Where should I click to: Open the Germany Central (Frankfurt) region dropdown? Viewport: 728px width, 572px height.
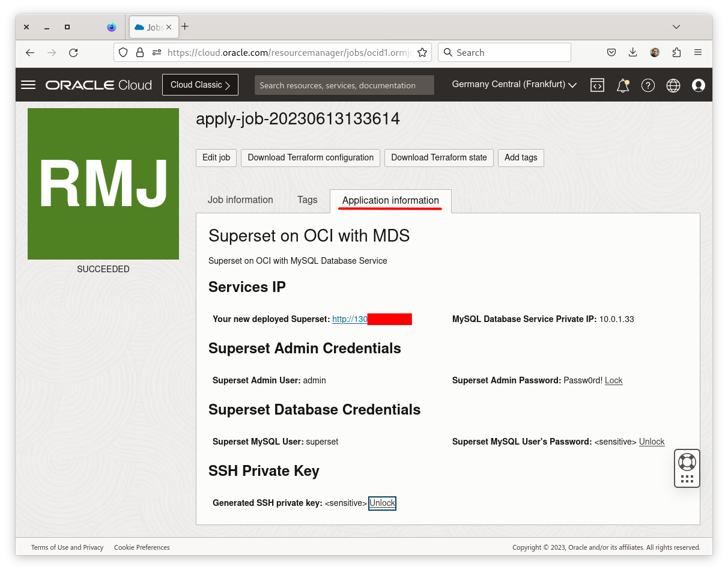coord(514,85)
